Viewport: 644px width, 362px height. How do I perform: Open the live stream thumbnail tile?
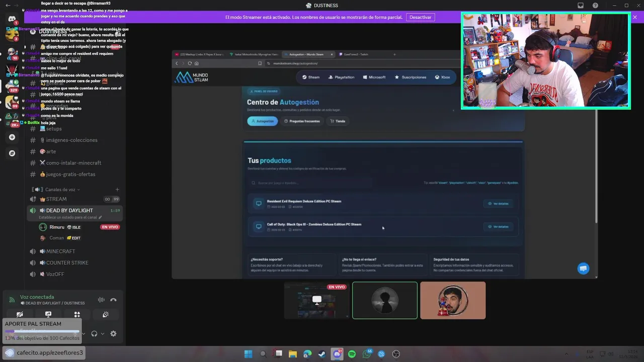pos(316,301)
